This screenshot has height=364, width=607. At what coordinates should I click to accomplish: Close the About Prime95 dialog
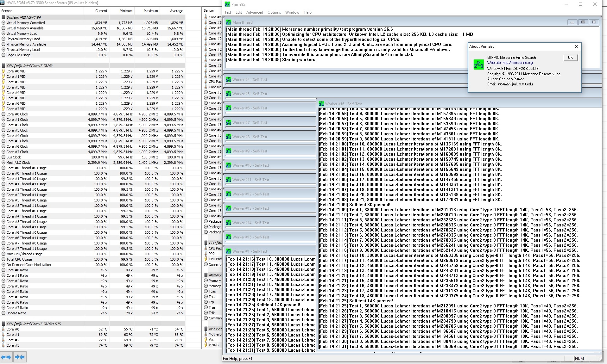click(577, 46)
